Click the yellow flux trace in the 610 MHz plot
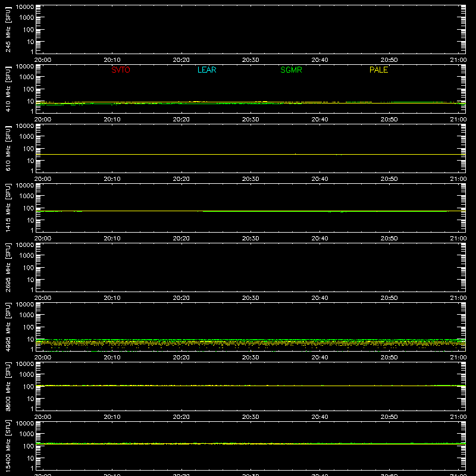Viewport: 476px width, 476px height. pyautogui.click(x=250, y=155)
